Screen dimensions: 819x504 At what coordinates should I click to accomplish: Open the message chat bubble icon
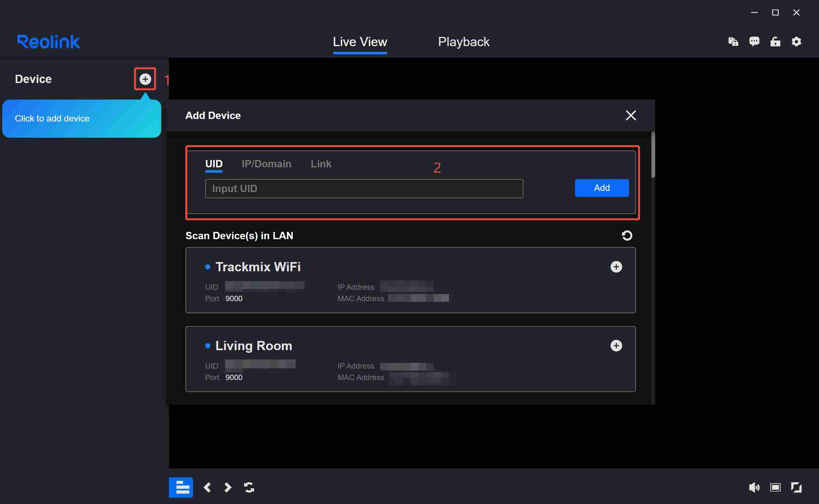[x=754, y=42]
